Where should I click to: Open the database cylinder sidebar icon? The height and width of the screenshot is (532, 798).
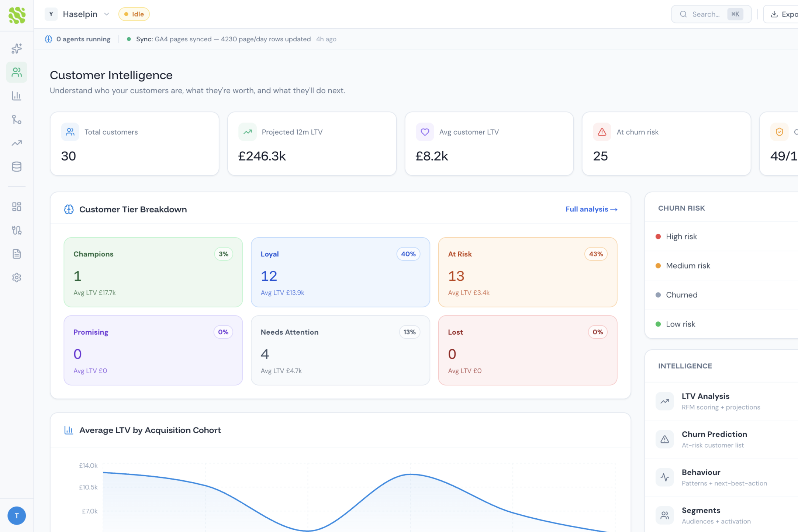click(x=17, y=167)
